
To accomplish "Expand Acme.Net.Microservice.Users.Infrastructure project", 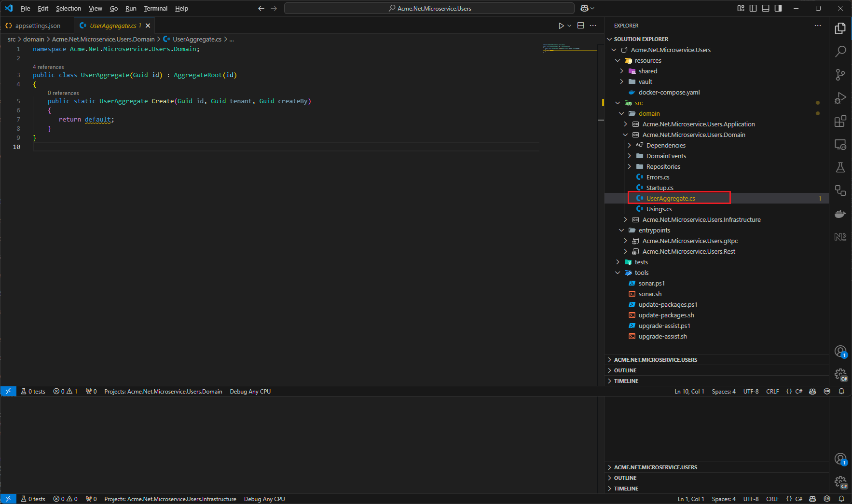I will 625,219.
